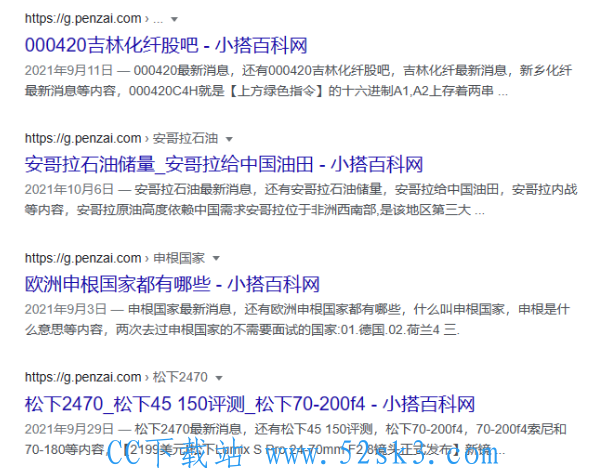
Task: Click the snippet dated 2021年9月29日
Action: click(x=296, y=439)
